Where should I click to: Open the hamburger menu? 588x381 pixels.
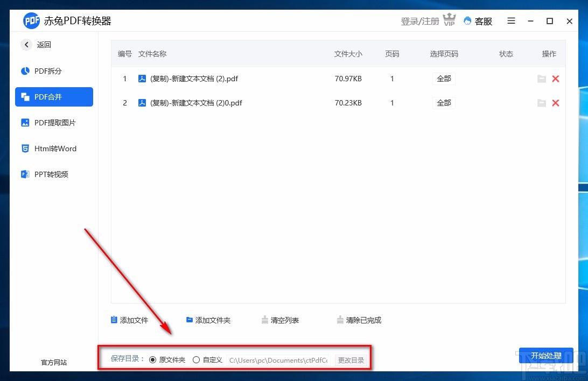511,21
